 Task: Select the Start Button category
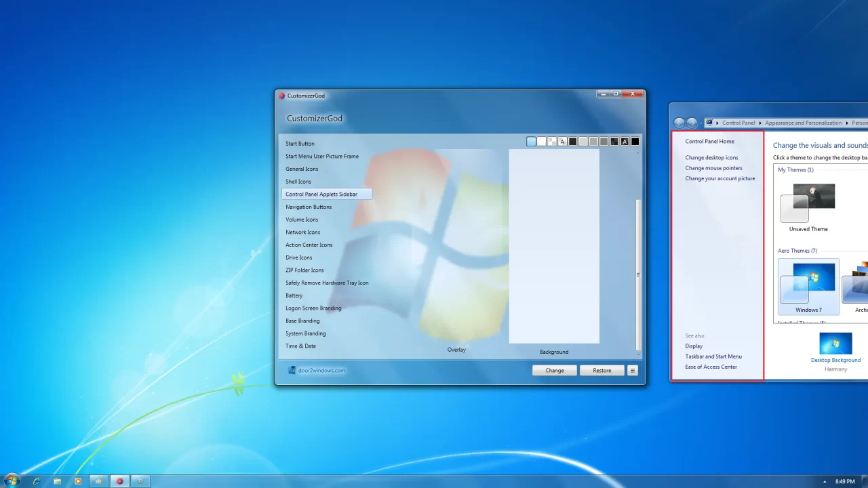[300, 143]
